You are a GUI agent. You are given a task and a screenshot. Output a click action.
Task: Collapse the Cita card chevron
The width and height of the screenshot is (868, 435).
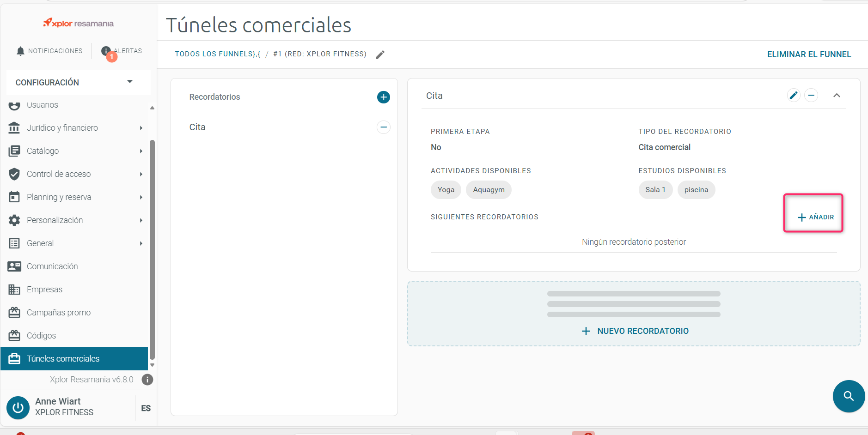pos(837,96)
